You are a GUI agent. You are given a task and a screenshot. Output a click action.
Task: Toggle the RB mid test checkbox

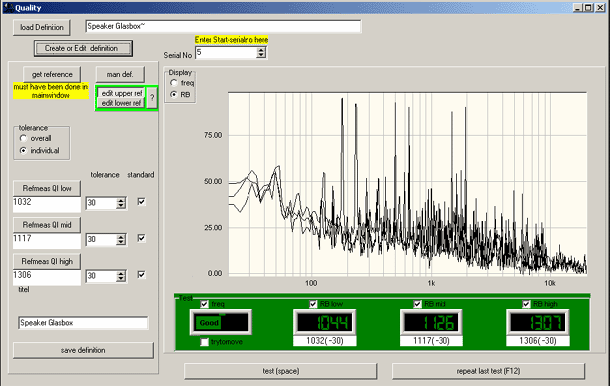[417, 304]
